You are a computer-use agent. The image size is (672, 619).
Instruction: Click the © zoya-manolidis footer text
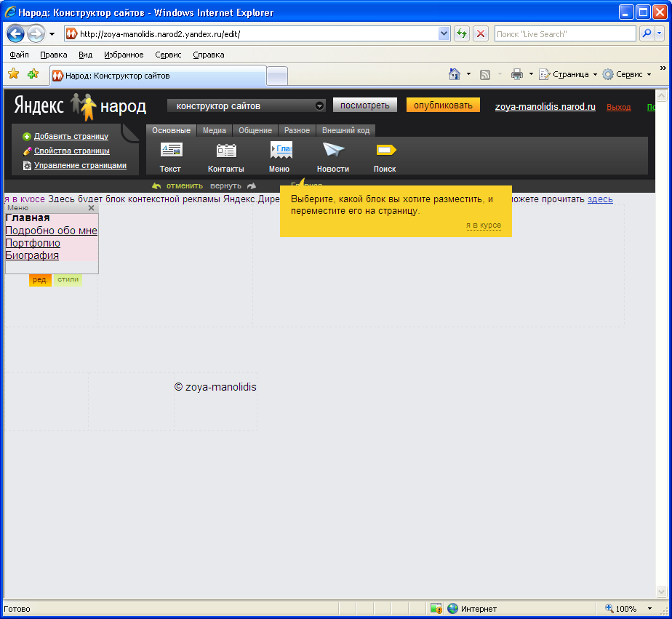[215, 387]
